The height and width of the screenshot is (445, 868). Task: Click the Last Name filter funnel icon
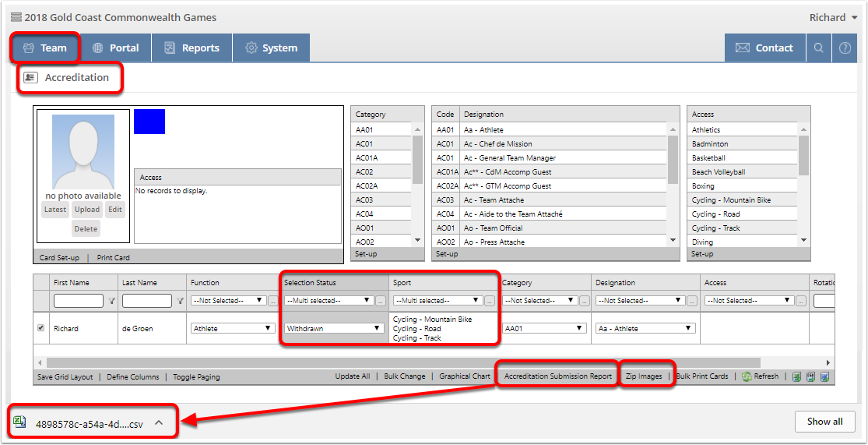[x=180, y=301]
